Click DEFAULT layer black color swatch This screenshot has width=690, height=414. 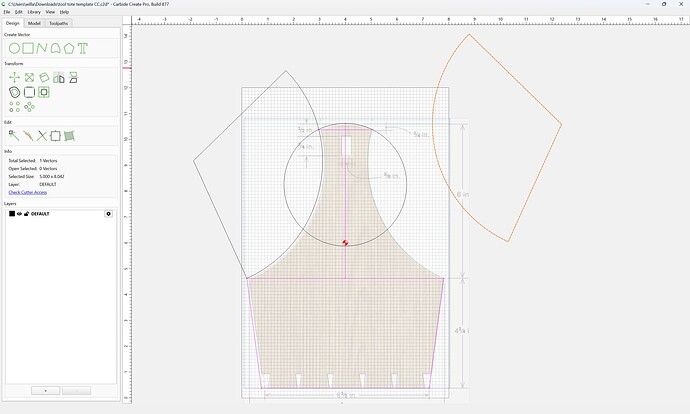(12, 214)
